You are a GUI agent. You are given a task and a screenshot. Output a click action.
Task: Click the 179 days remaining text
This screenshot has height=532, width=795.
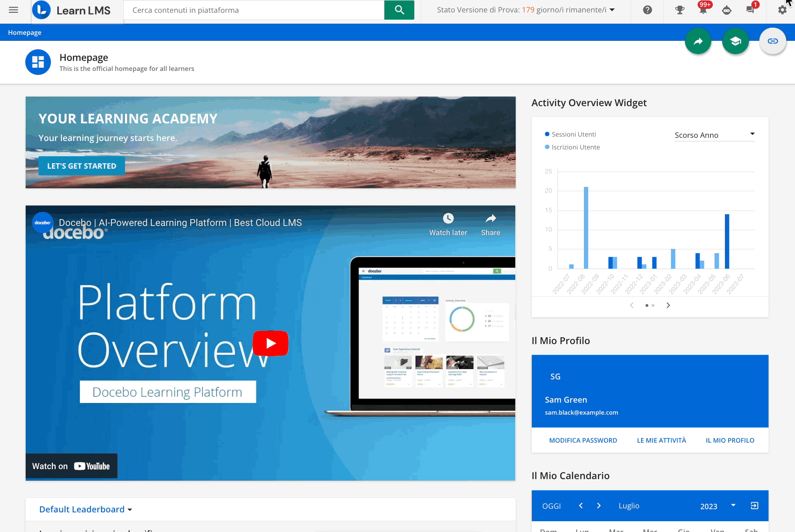click(x=564, y=10)
